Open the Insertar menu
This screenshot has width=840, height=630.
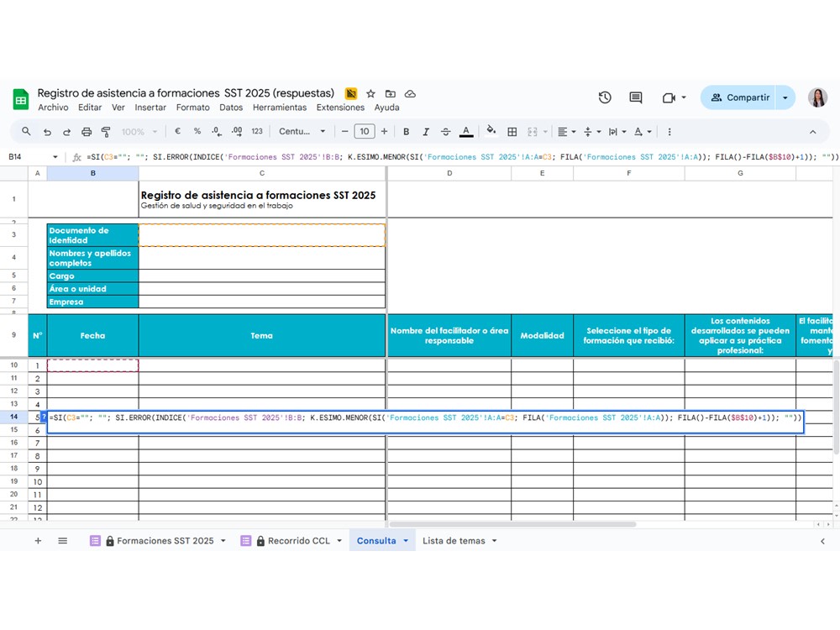(150, 108)
